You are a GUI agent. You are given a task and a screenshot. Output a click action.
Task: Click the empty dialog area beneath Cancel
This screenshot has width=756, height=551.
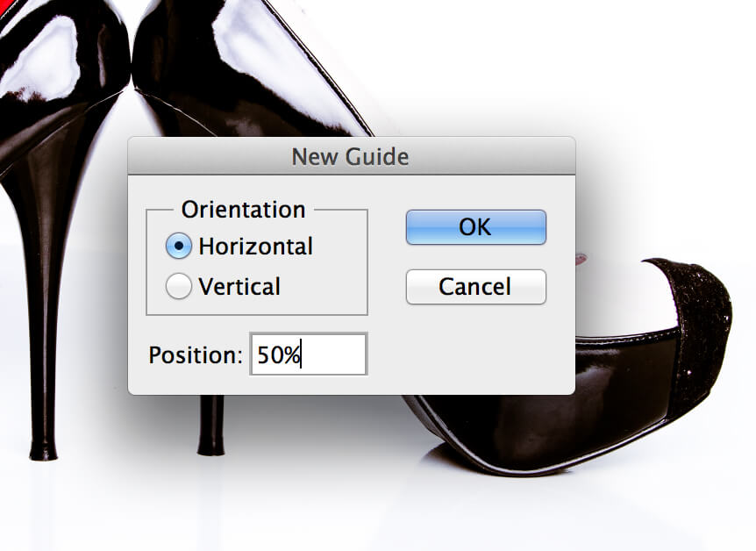coord(476,350)
